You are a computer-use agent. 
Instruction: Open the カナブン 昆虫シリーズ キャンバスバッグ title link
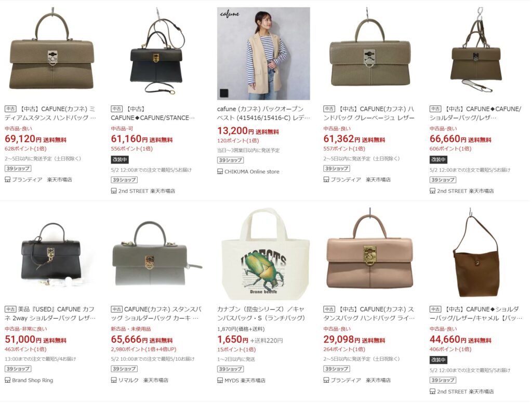click(261, 314)
